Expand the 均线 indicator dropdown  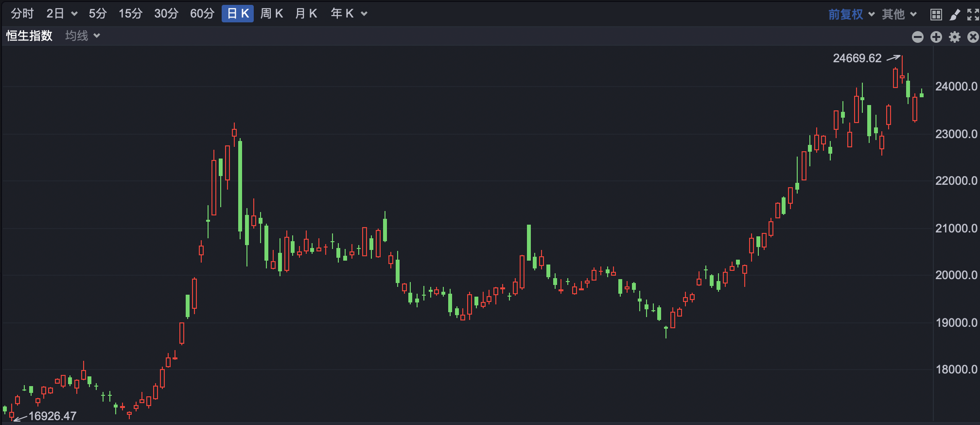pos(83,36)
